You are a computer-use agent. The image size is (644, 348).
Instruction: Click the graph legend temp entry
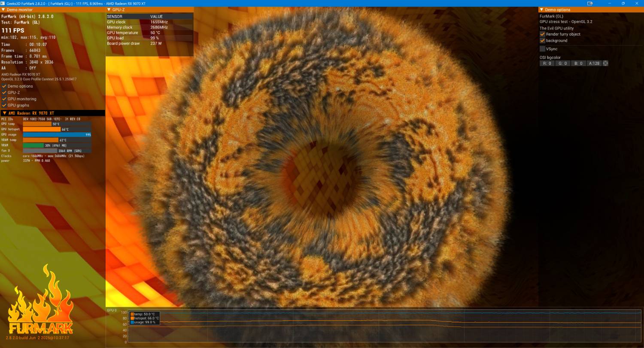coord(143,314)
